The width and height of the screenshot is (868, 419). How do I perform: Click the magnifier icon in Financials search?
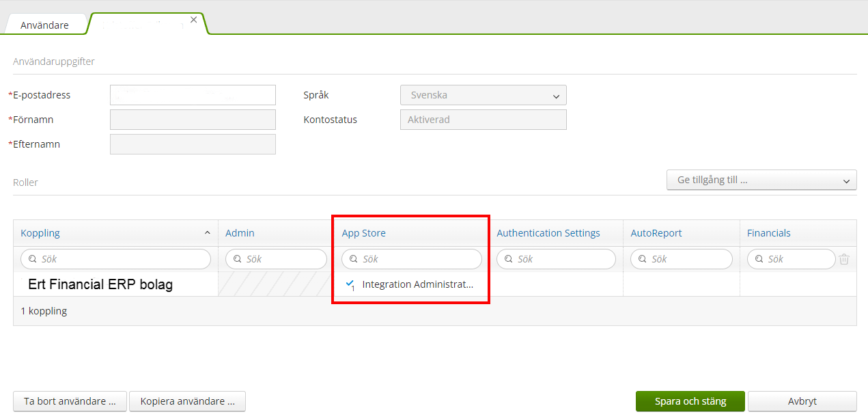[x=759, y=259]
